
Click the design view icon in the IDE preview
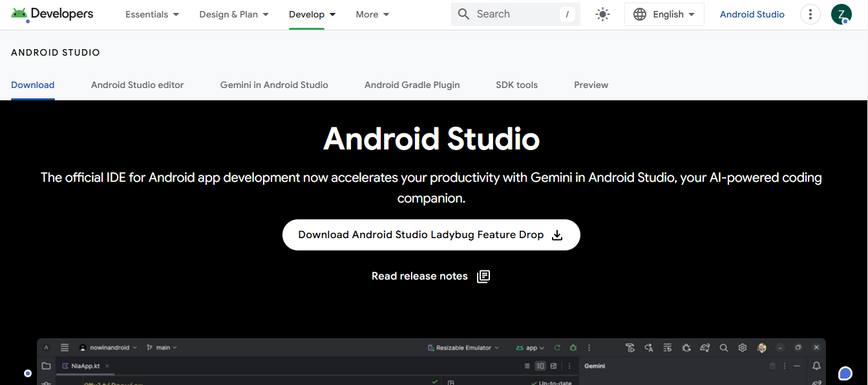(x=554, y=366)
